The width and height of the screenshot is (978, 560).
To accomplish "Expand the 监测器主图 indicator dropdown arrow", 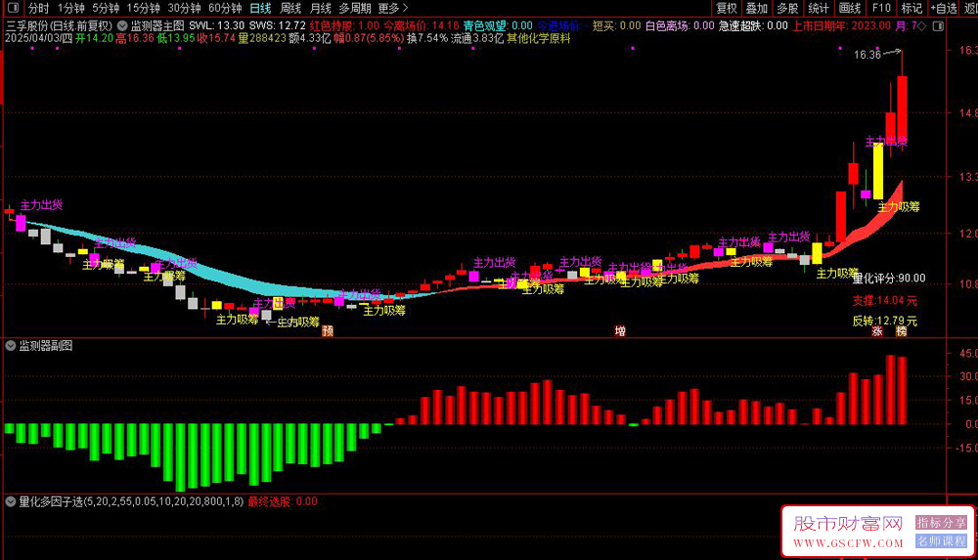I will pyautogui.click(x=122, y=26).
